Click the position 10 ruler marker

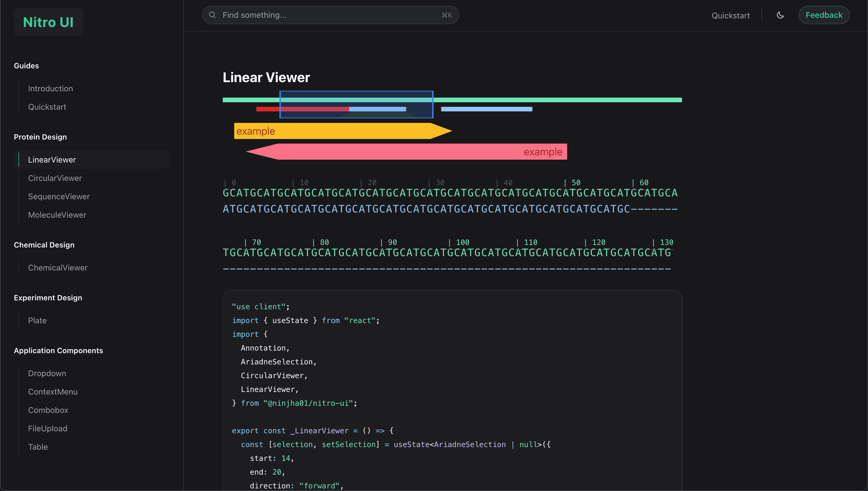coord(300,182)
